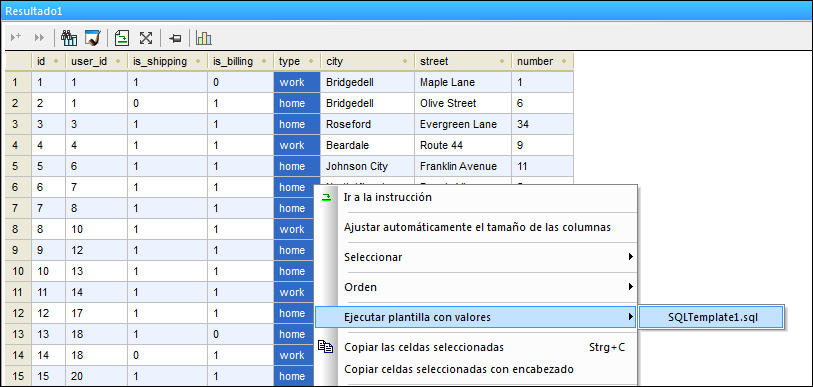
Task: Expand Ejecutar plantilla con valores submenu arrow
Action: (630, 317)
